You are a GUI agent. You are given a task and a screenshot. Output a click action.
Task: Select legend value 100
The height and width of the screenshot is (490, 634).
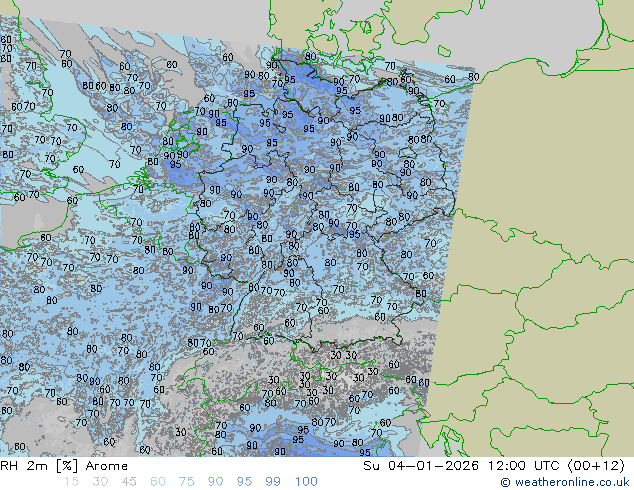click(306, 482)
